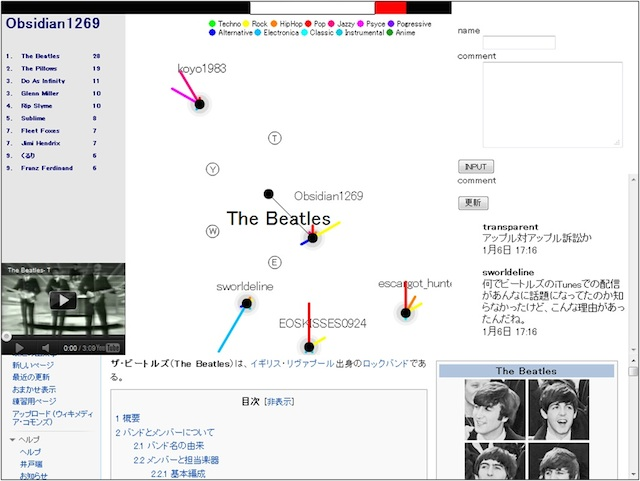This screenshot has width=640, height=481.
Task: Click the video seek bar handle
Action: (x=6, y=336)
